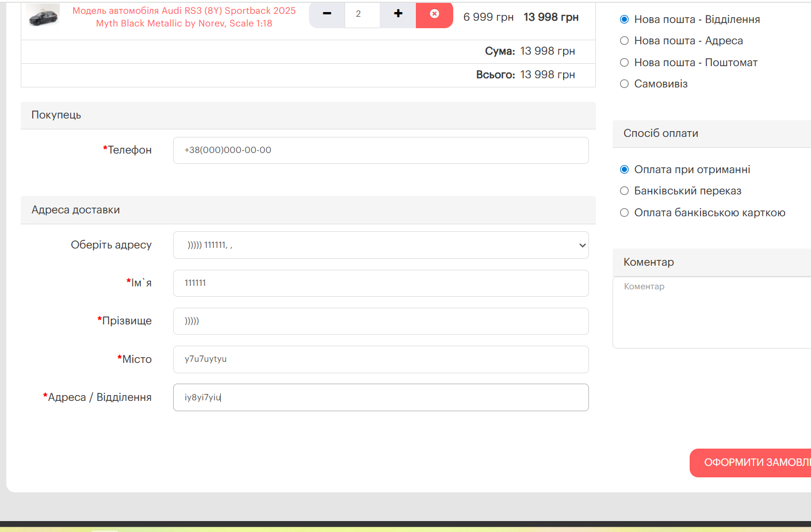
Task: Select Нова пошта - Відділення delivery
Action: pyautogui.click(x=624, y=20)
